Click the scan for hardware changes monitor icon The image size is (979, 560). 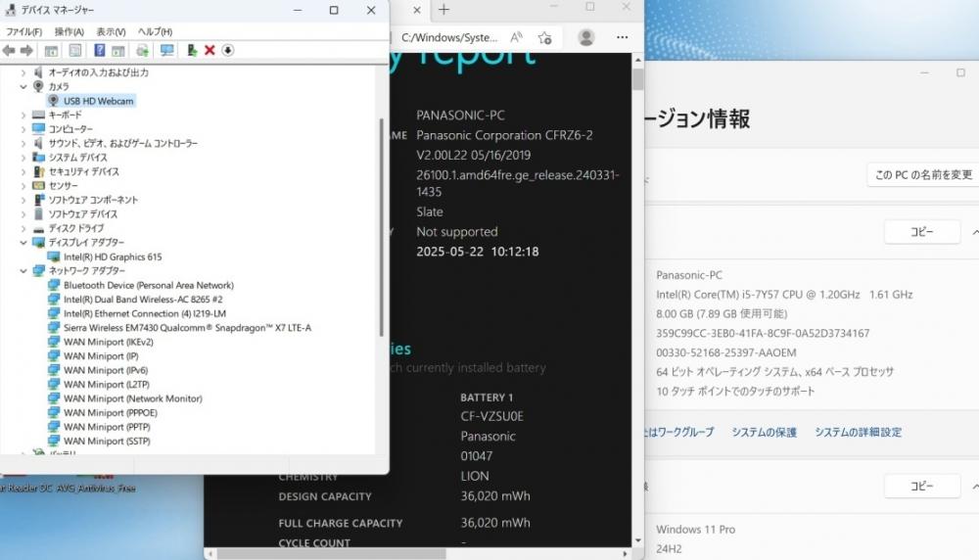(166, 51)
